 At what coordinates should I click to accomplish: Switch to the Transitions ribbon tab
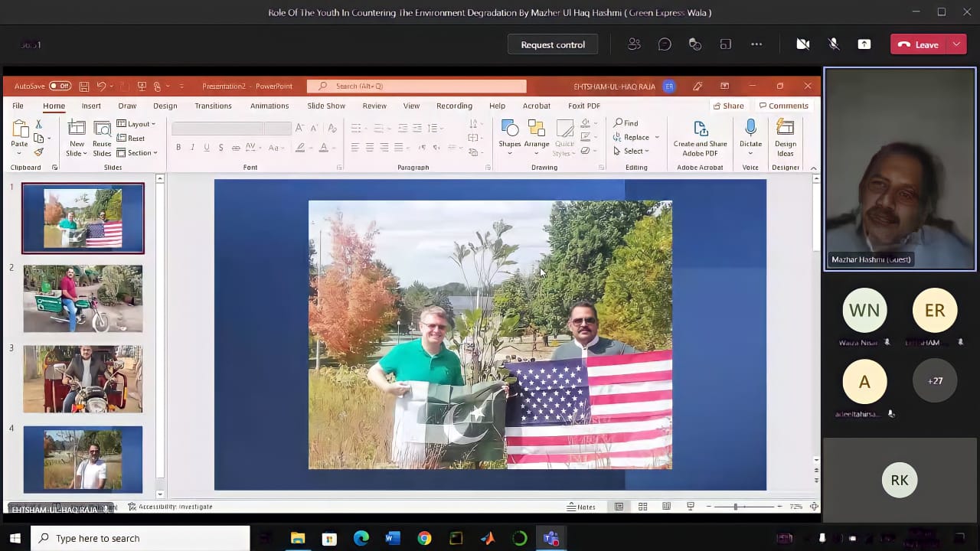(x=213, y=106)
